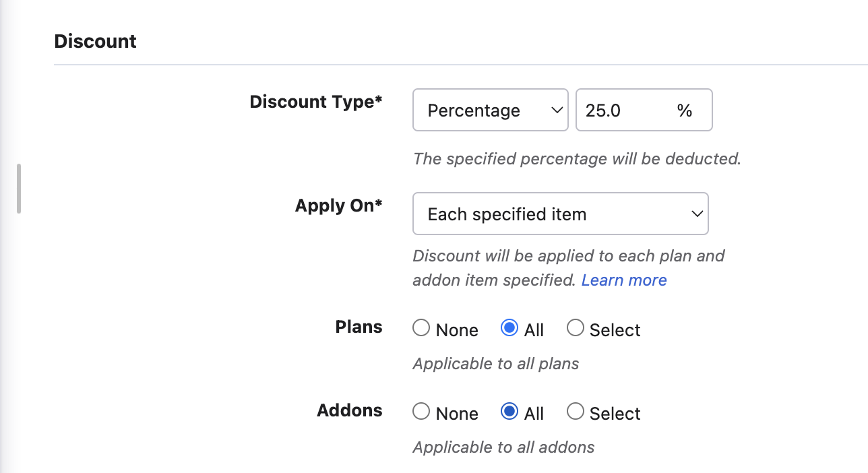Image resolution: width=868 pixels, height=473 pixels.
Task: Click the Discount Type field label
Action: [x=315, y=102]
